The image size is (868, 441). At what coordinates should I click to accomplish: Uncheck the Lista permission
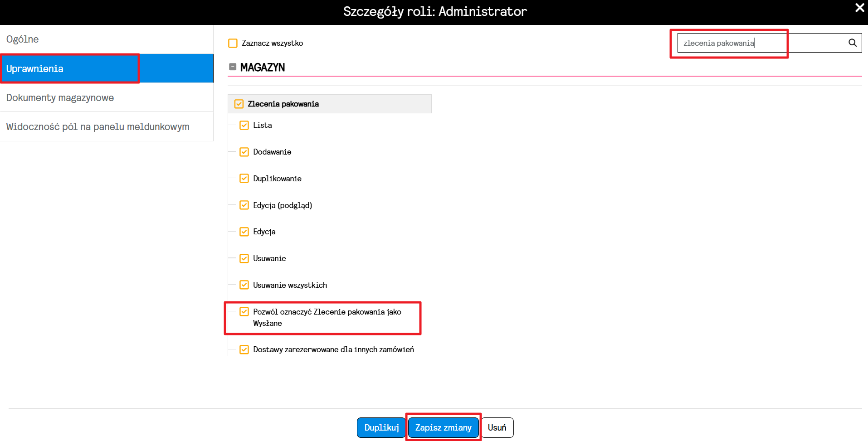coord(244,125)
